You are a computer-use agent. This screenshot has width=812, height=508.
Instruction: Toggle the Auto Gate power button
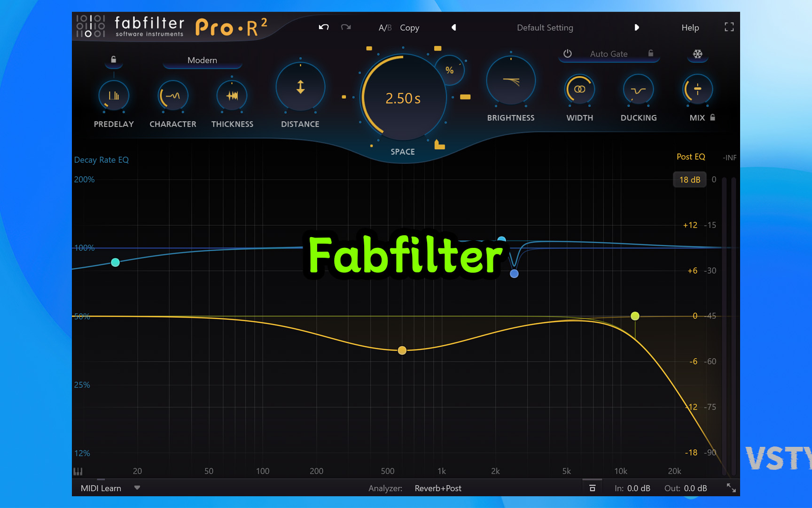coord(568,54)
